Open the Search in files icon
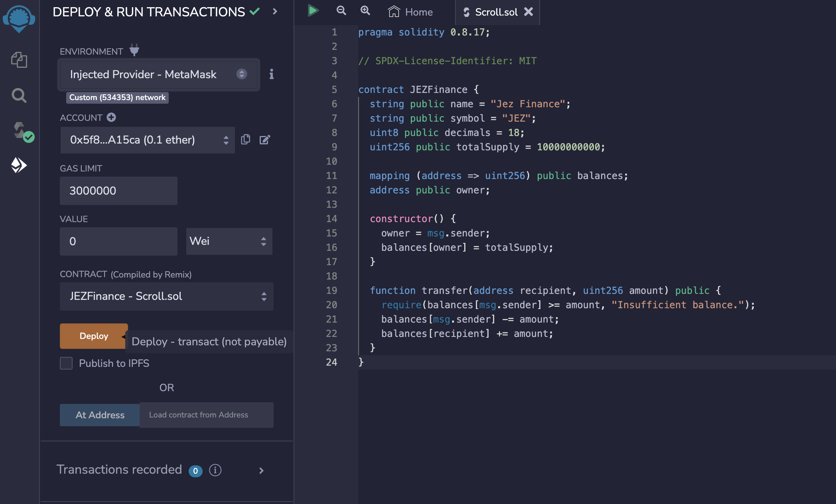 [19, 95]
